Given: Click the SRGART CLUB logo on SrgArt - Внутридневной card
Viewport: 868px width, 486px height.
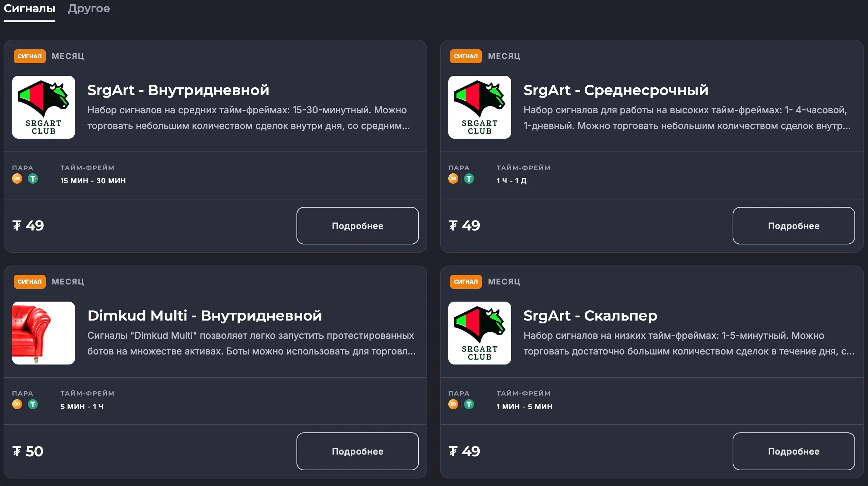Looking at the screenshot, I should coord(43,107).
